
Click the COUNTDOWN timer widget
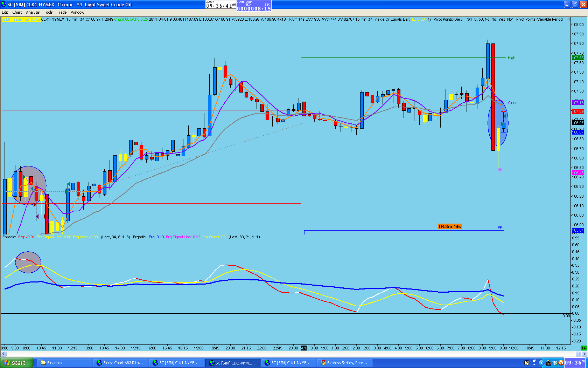point(254,6)
